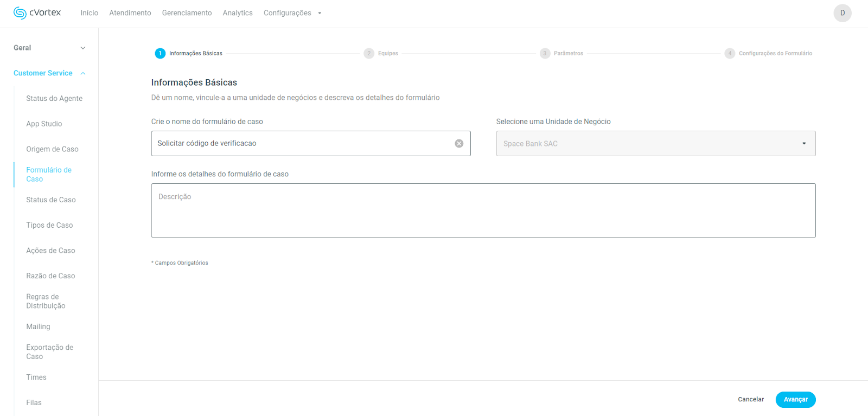Go to step 2 Equipes circle
The image size is (868, 416).
click(x=369, y=53)
